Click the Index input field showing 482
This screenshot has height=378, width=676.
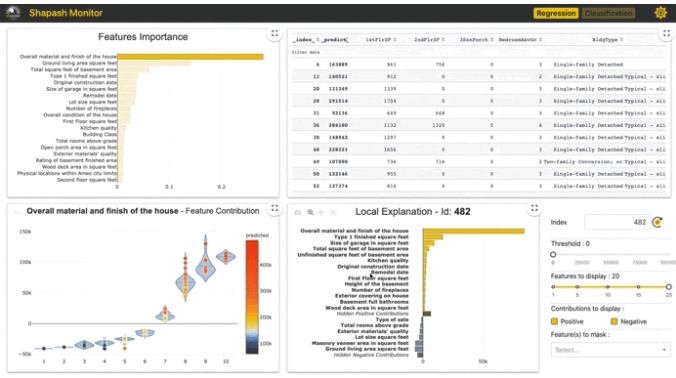617,222
